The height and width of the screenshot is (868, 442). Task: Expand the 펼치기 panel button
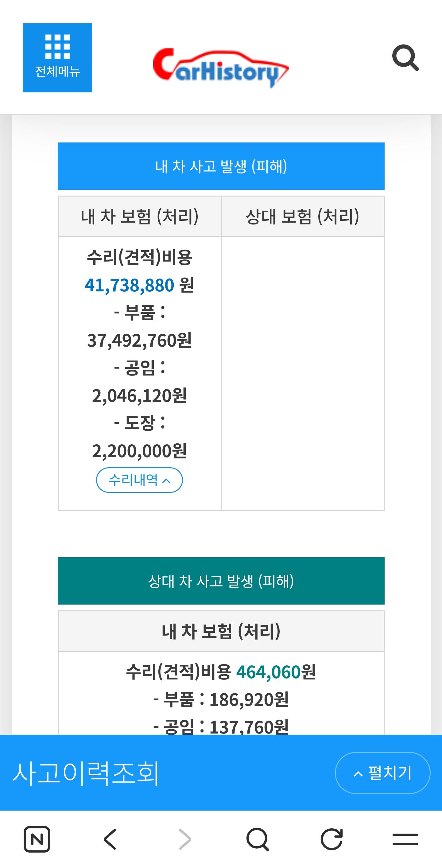382,773
